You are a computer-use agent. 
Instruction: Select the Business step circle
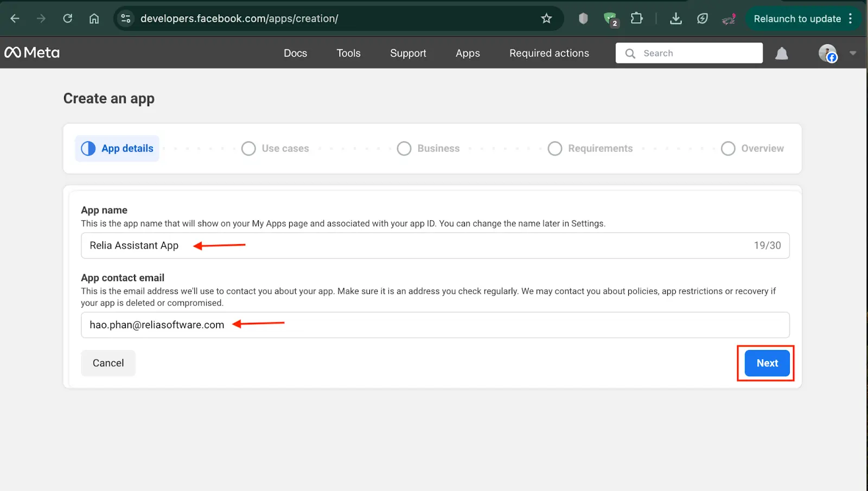[404, 149]
